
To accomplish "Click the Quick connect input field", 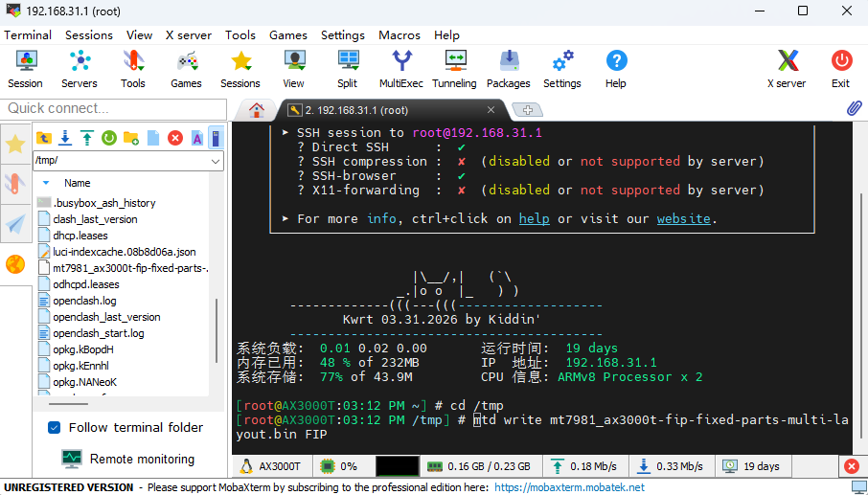I will pos(113,108).
